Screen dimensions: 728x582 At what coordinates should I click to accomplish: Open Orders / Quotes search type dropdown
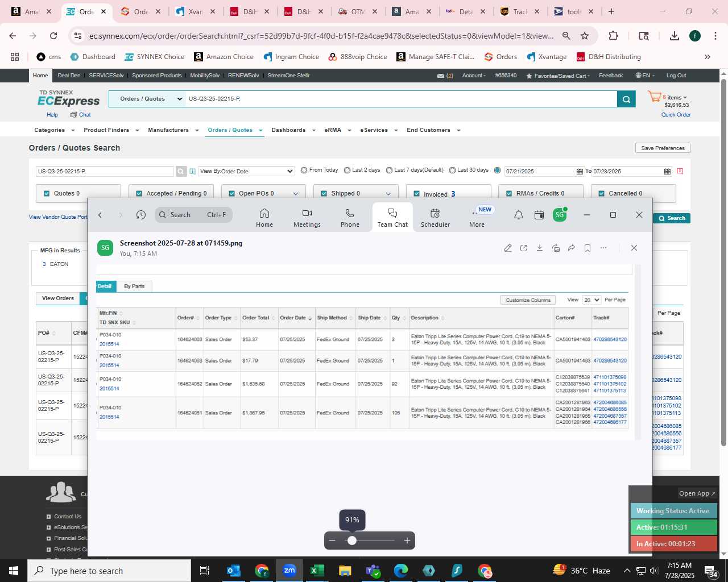click(147, 99)
